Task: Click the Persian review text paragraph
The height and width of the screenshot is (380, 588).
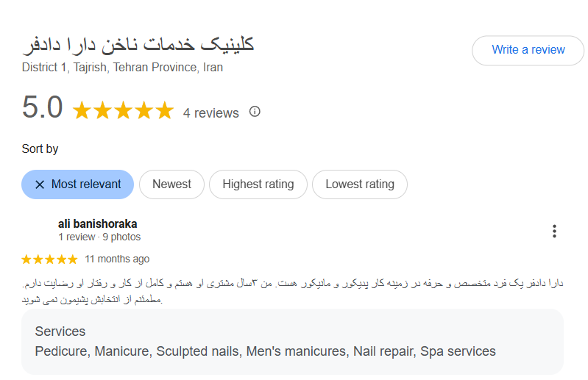Action: [x=292, y=291]
